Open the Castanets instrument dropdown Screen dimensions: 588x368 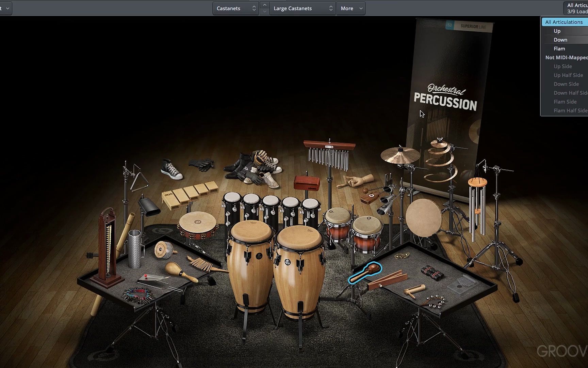(235, 8)
